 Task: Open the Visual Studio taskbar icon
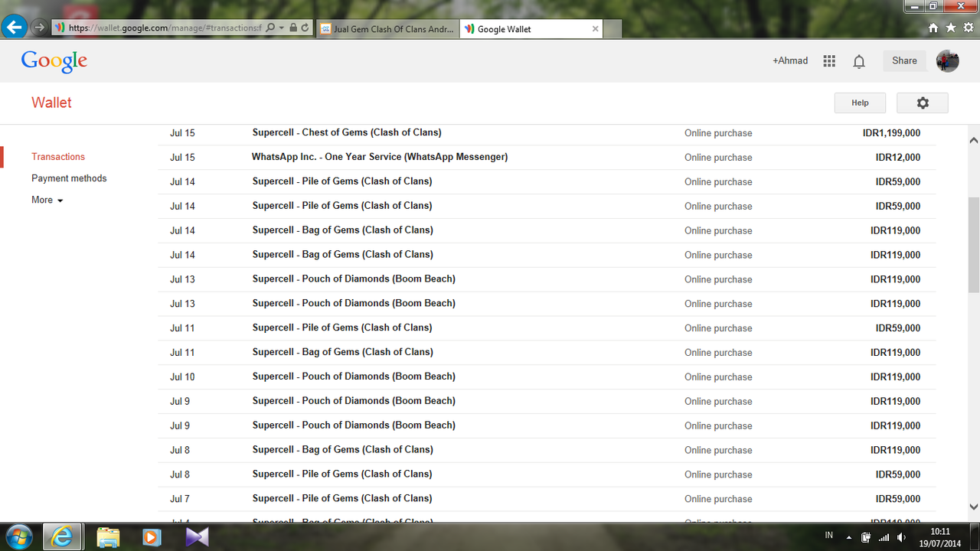(x=197, y=536)
